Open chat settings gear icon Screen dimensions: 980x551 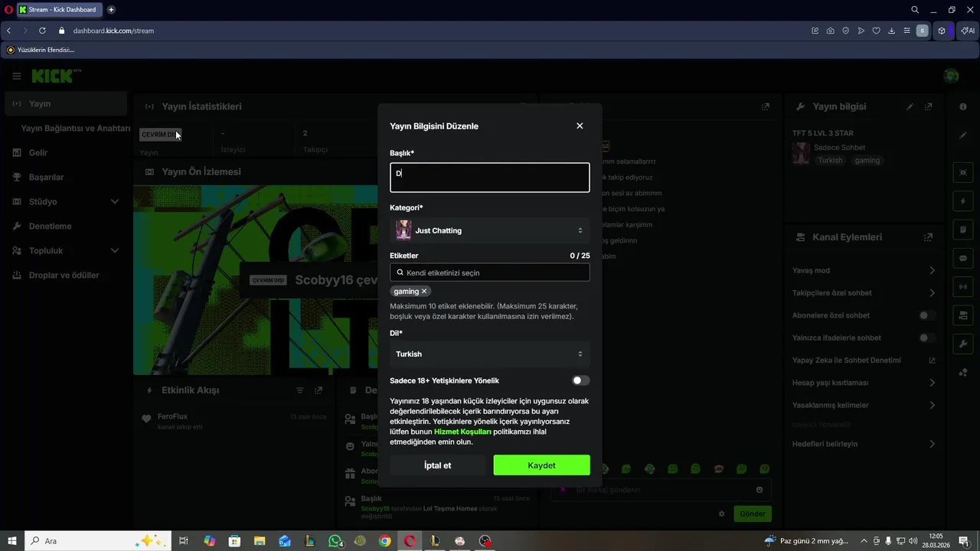click(x=721, y=514)
